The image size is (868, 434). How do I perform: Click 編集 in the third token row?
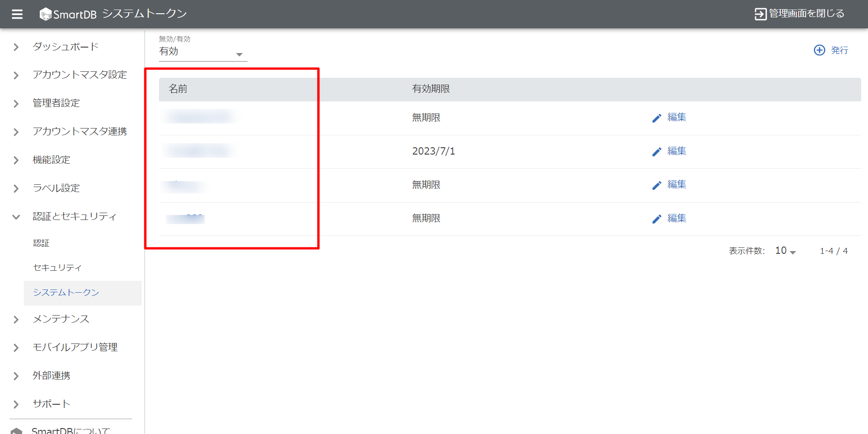[677, 184]
